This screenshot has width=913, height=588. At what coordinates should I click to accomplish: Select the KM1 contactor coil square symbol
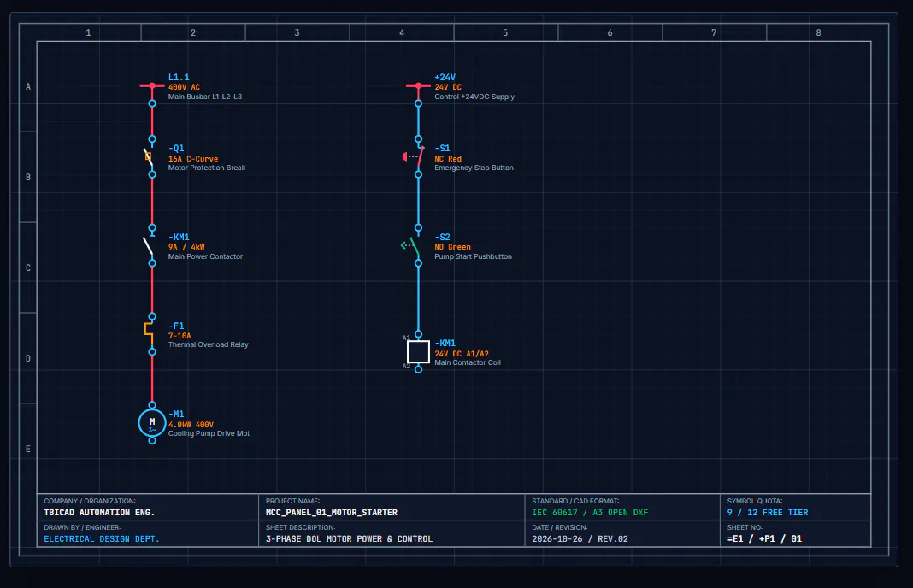tap(418, 351)
